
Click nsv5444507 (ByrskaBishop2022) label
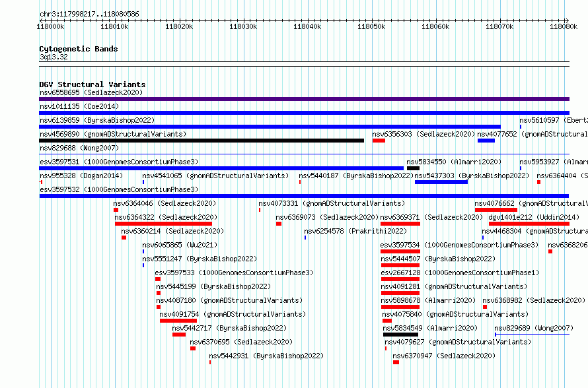438,259
